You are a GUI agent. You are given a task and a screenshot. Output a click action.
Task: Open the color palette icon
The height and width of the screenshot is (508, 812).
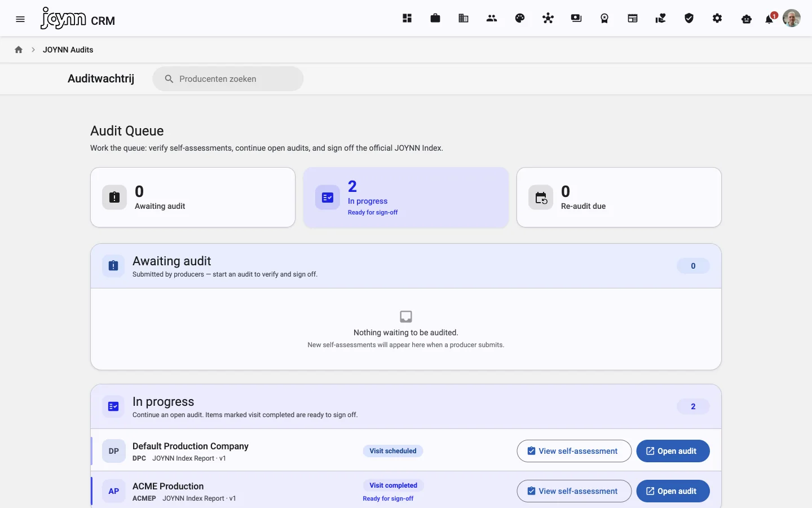pyautogui.click(x=520, y=19)
